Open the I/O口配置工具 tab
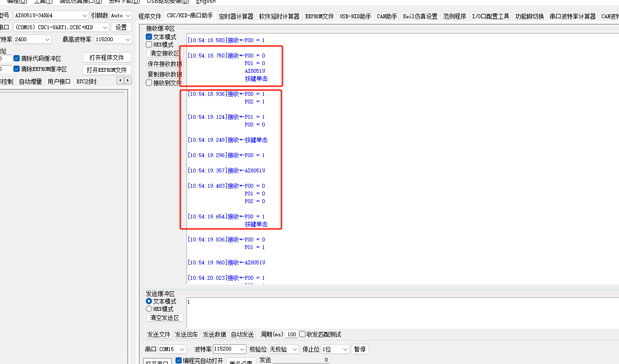The width and height of the screenshot is (619, 364). point(491,16)
